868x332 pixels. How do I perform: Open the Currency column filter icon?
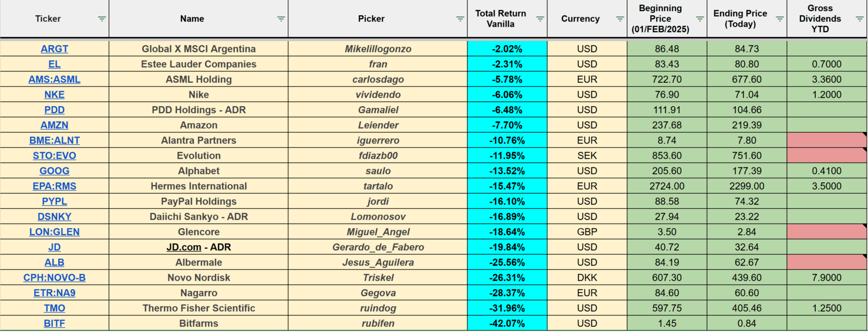[620, 19]
